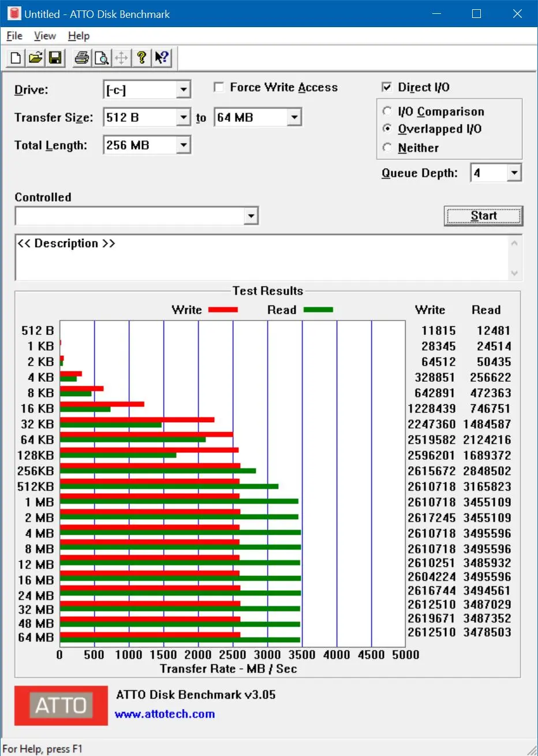This screenshot has height=756, width=538.
Task: Click the Test Results heading
Action: click(268, 291)
